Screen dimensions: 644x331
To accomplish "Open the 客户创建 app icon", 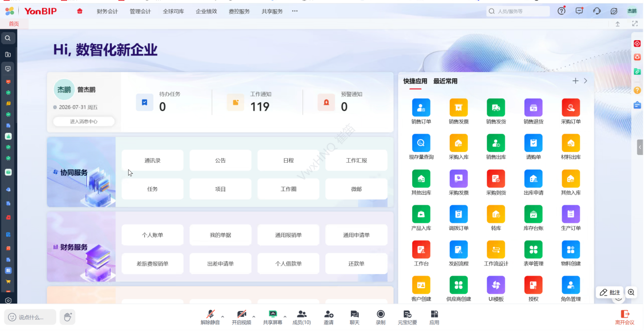I will tap(421, 285).
